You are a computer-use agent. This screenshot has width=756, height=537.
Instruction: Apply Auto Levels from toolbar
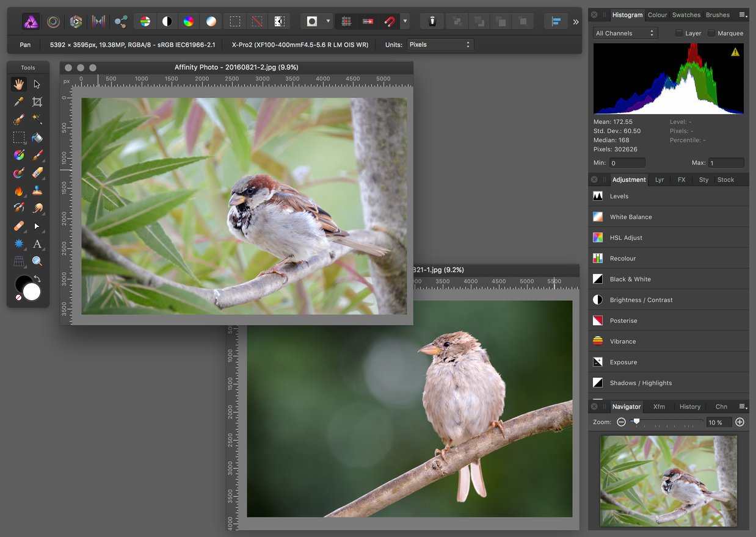[x=145, y=21]
